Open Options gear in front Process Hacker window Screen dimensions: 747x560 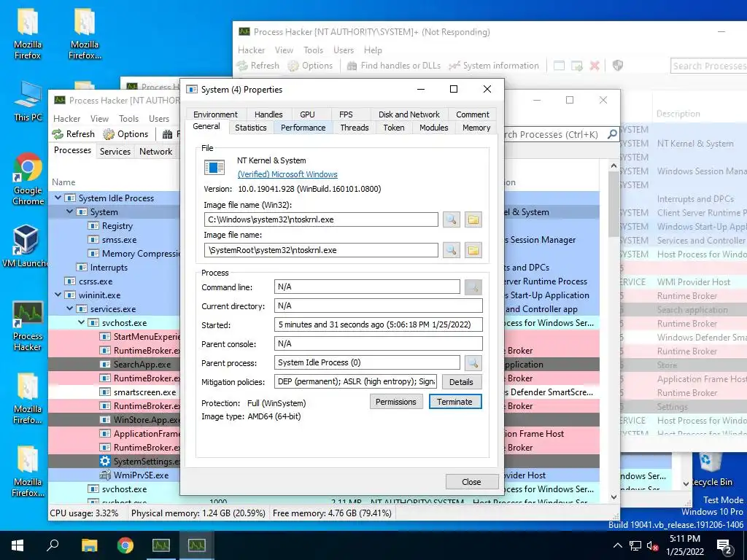coord(109,134)
